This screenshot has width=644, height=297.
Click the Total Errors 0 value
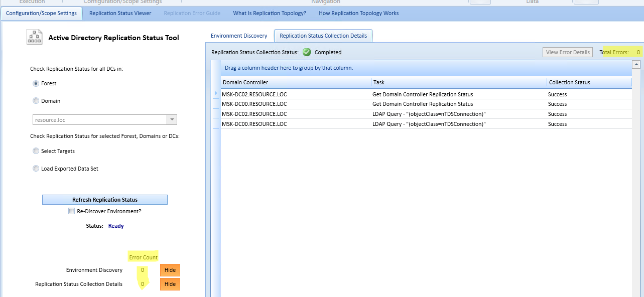point(638,52)
